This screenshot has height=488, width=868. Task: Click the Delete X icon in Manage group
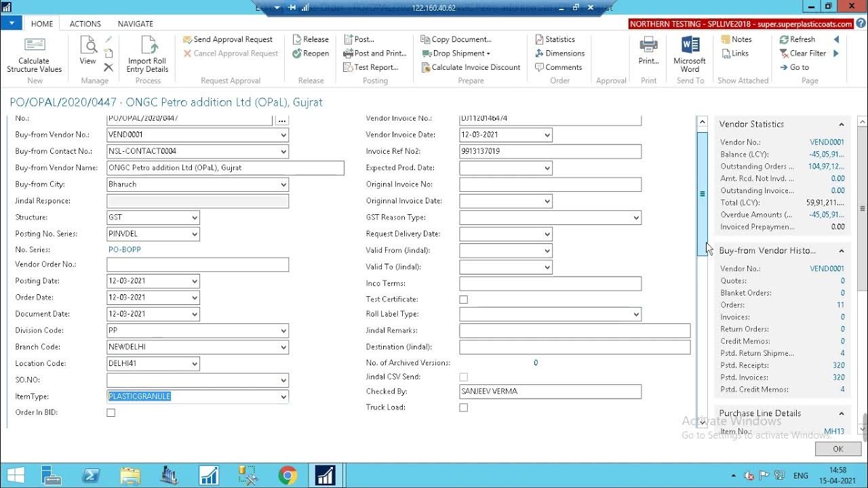coord(108,67)
